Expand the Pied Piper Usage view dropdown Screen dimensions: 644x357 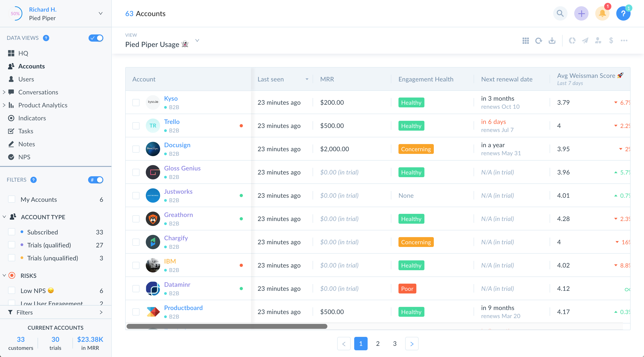pos(197,40)
